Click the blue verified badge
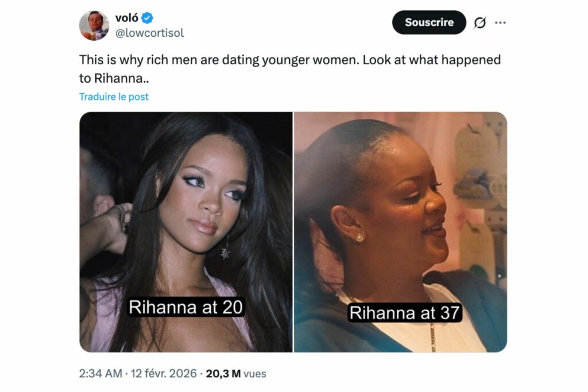 tap(148, 18)
